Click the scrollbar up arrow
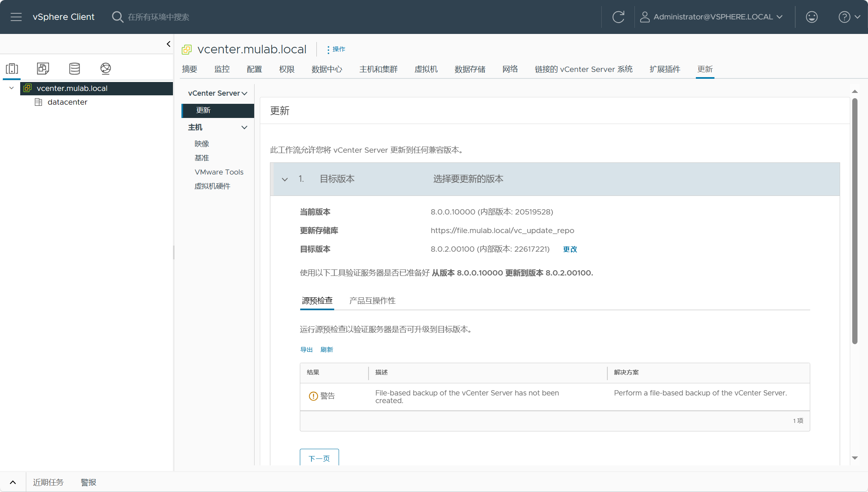Viewport: 868px width, 492px height. 855,92
